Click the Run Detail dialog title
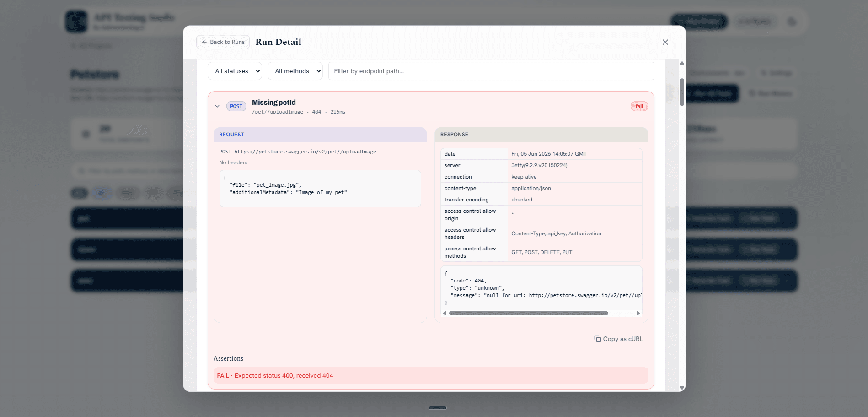 tap(278, 42)
